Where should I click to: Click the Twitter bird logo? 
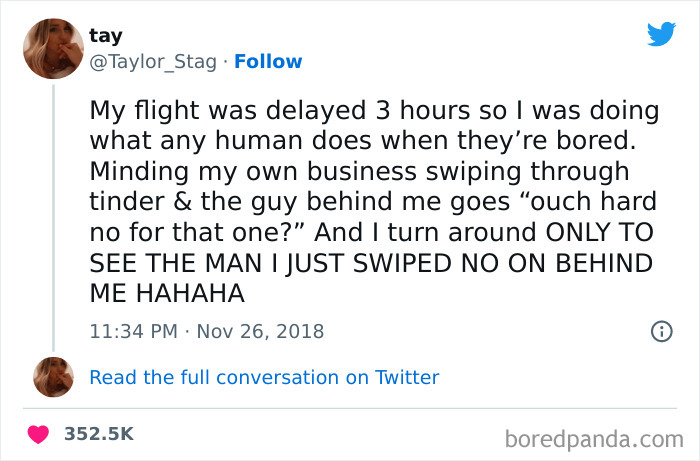click(661, 34)
